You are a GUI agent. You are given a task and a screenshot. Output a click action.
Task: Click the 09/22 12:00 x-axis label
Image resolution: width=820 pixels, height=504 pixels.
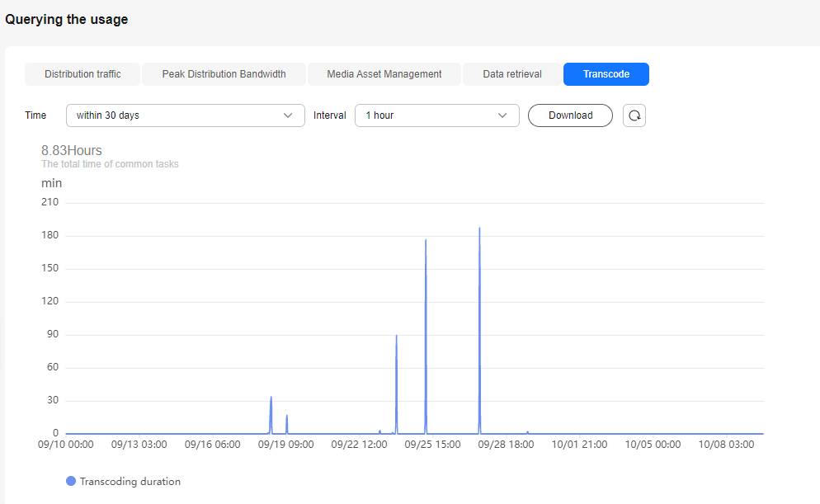click(x=360, y=445)
